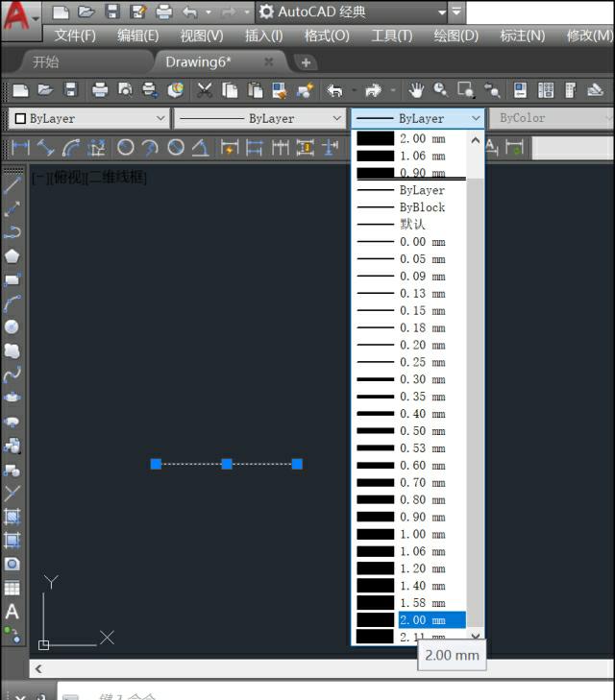Click the Plot printer icon
615x700 pixels.
point(100,90)
